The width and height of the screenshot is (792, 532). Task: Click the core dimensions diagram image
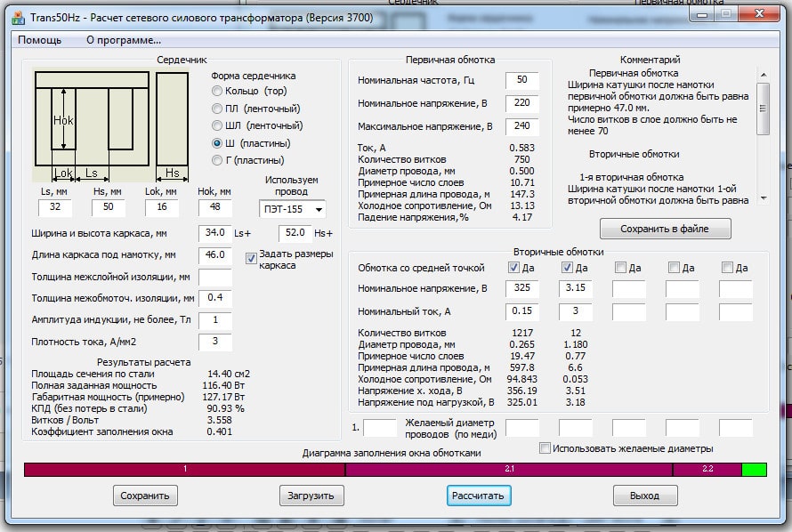111,125
